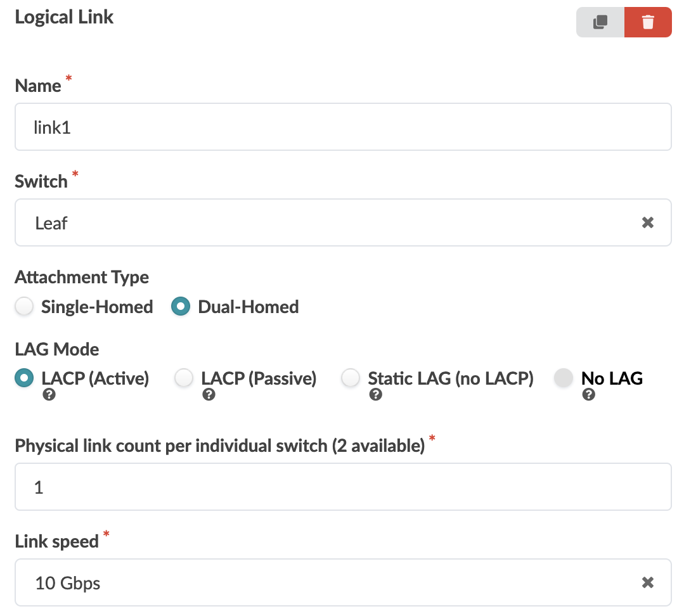Choose Static LAG (no LACP) mode
684x616 pixels.
tap(351, 378)
